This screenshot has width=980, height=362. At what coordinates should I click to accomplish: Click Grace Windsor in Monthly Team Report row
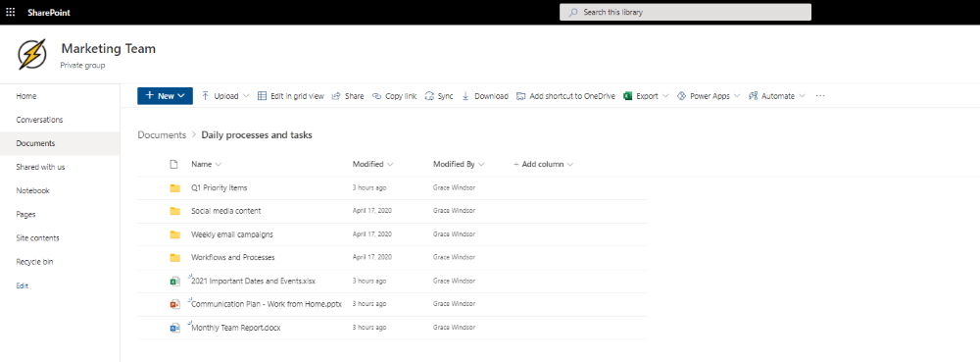(455, 328)
